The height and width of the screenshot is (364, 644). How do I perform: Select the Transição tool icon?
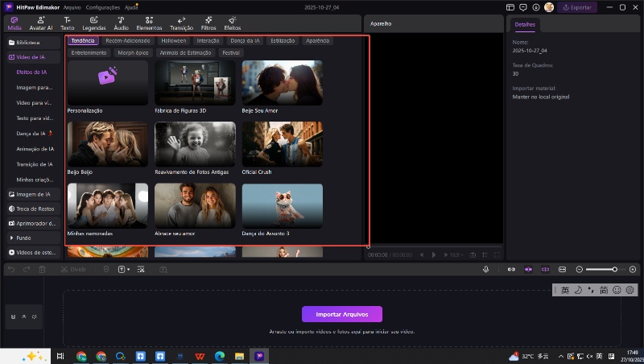pyautogui.click(x=181, y=23)
